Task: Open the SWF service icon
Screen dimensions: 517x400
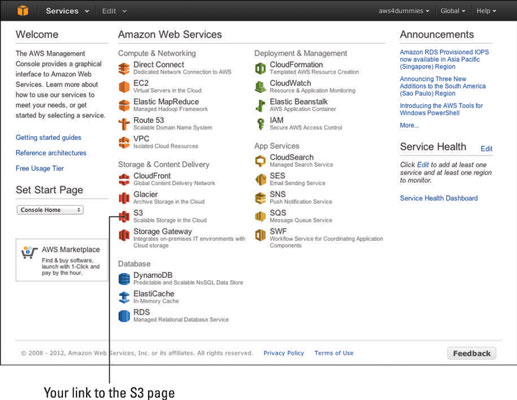Action: [260, 235]
